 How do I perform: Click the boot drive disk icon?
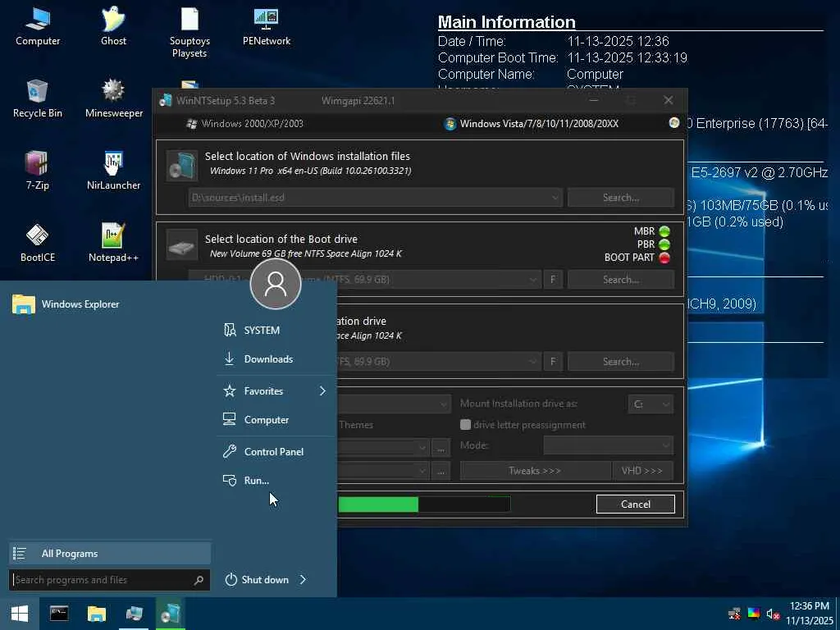(x=181, y=245)
